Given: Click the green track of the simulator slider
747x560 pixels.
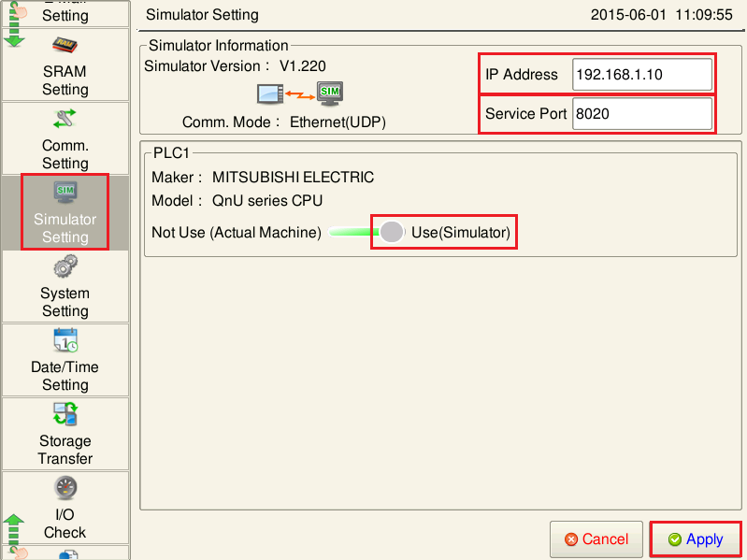Looking at the screenshot, I should coord(352,232).
